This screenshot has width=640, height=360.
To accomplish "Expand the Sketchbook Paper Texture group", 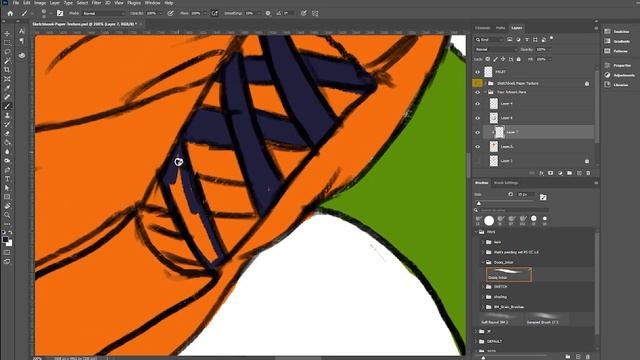I will click(x=485, y=83).
